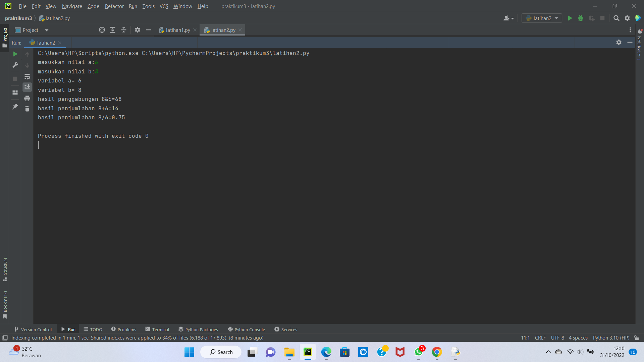Clear all console output
Viewport: 644px width, 362px height.
27,109
